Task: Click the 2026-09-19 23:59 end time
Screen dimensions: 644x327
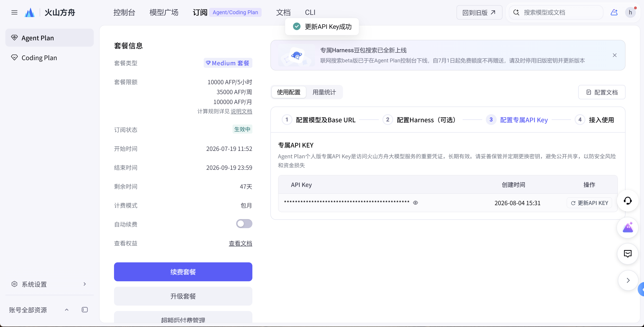Action: pyautogui.click(x=229, y=167)
